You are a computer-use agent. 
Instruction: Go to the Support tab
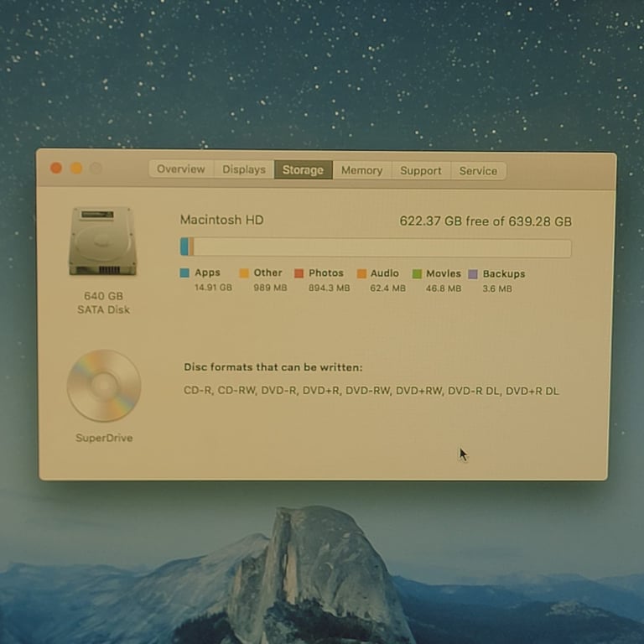[421, 171]
